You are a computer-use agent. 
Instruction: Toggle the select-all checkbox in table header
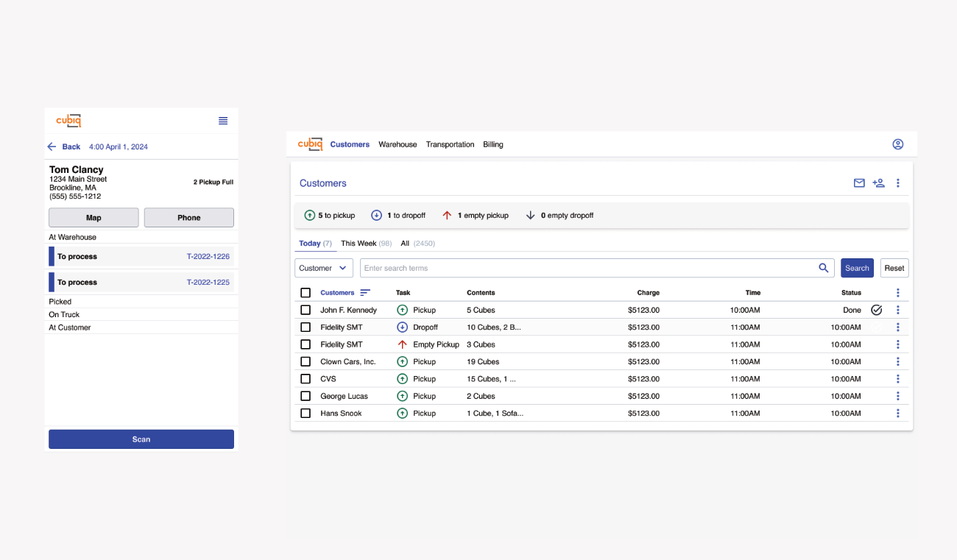(306, 293)
